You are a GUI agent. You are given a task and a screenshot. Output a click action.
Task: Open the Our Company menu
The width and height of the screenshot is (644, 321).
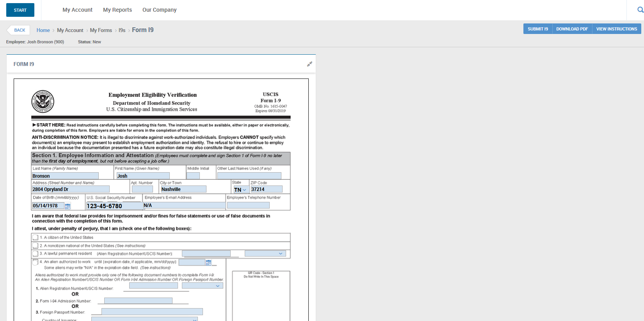pyautogui.click(x=159, y=10)
